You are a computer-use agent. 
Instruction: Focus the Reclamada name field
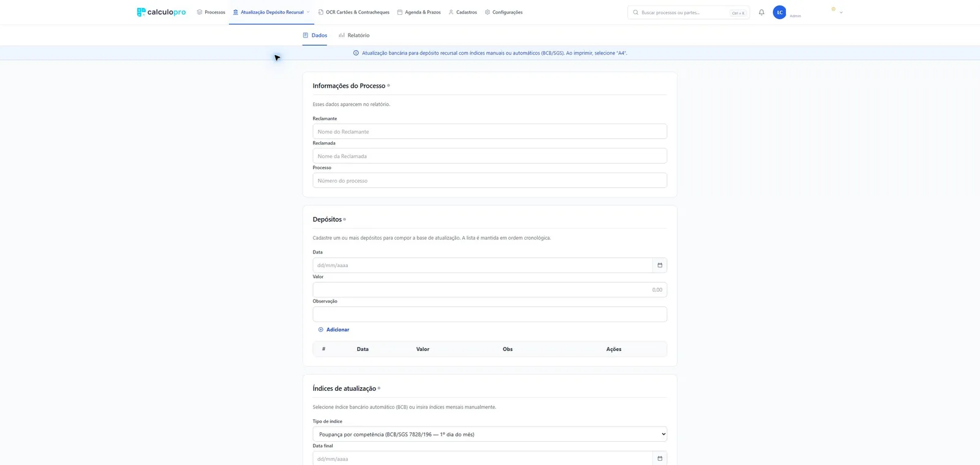point(489,156)
